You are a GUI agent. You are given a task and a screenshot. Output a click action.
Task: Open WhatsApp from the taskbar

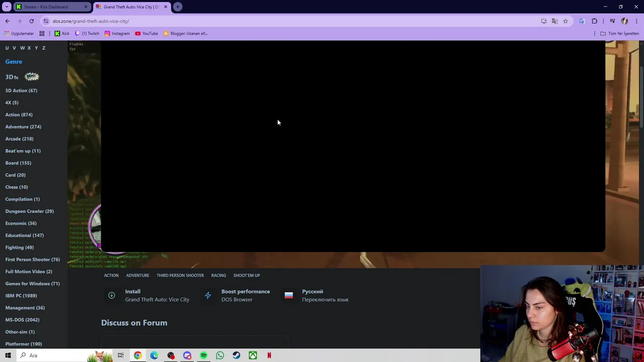(x=220, y=355)
